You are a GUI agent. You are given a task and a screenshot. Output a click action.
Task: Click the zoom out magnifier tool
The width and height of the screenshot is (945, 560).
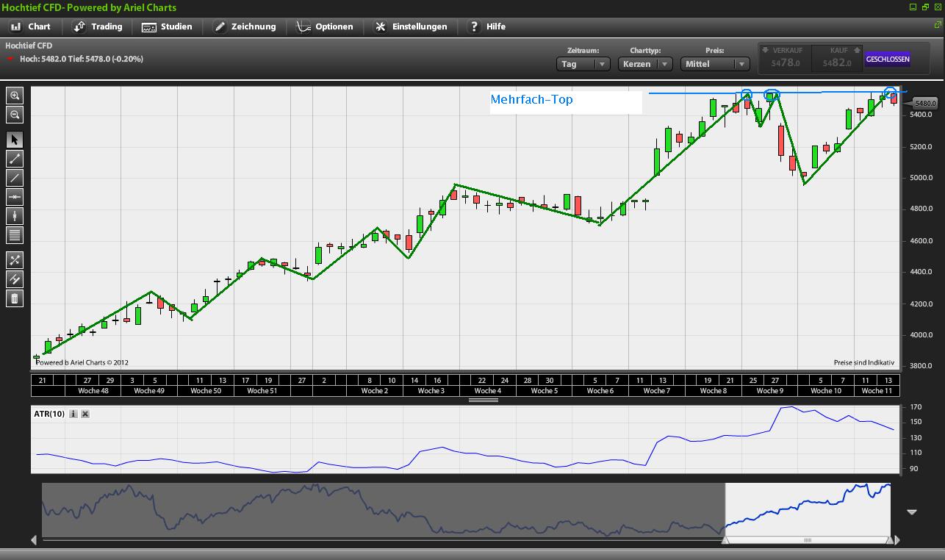click(15, 115)
